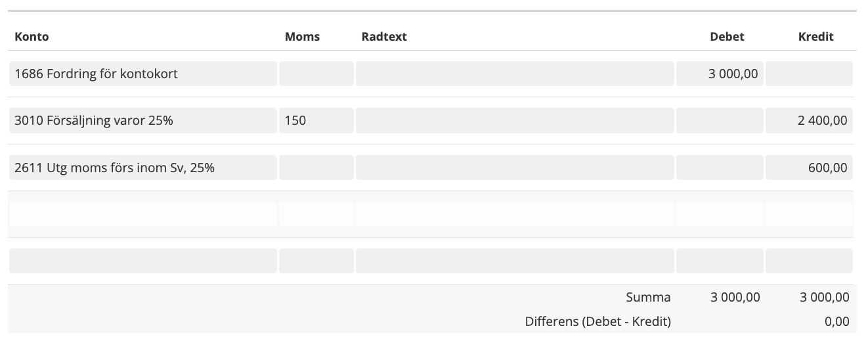Click the Radtext field in last empty row

(x=515, y=261)
